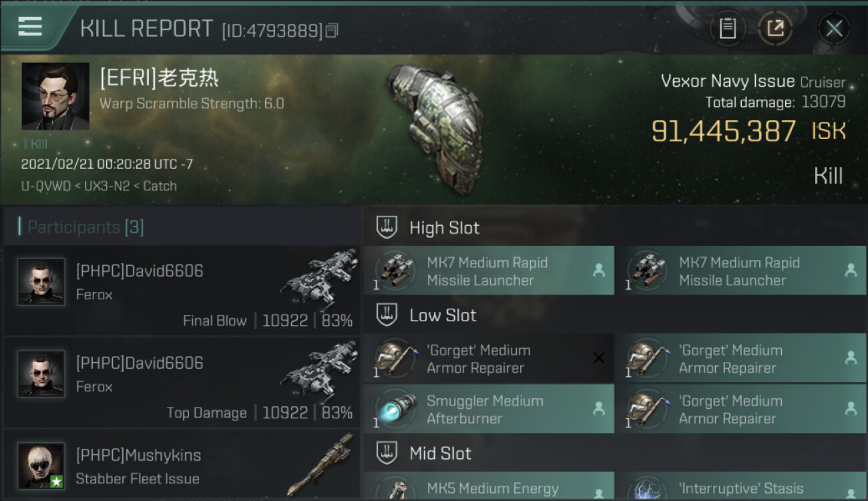Open Mushykins Stabber Fleet Issue entry

tap(182, 465)
